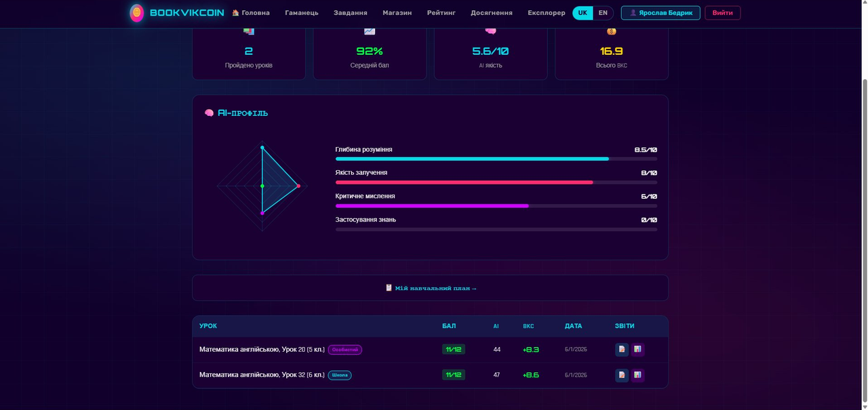Viewport: 868px width, 410px height.
Task: Click the Вийти logout button
Action: tap(723, 13)
